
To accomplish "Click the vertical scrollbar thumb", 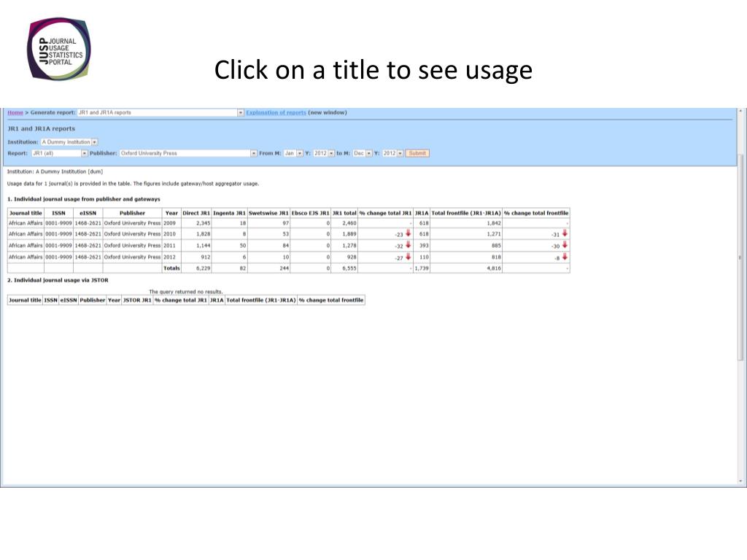I will (740, 257).
